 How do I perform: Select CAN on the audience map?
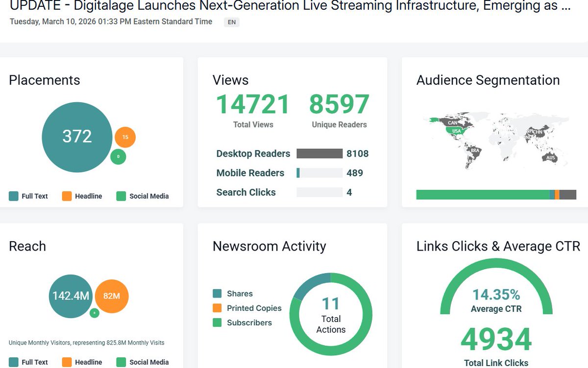click(452, 122)
